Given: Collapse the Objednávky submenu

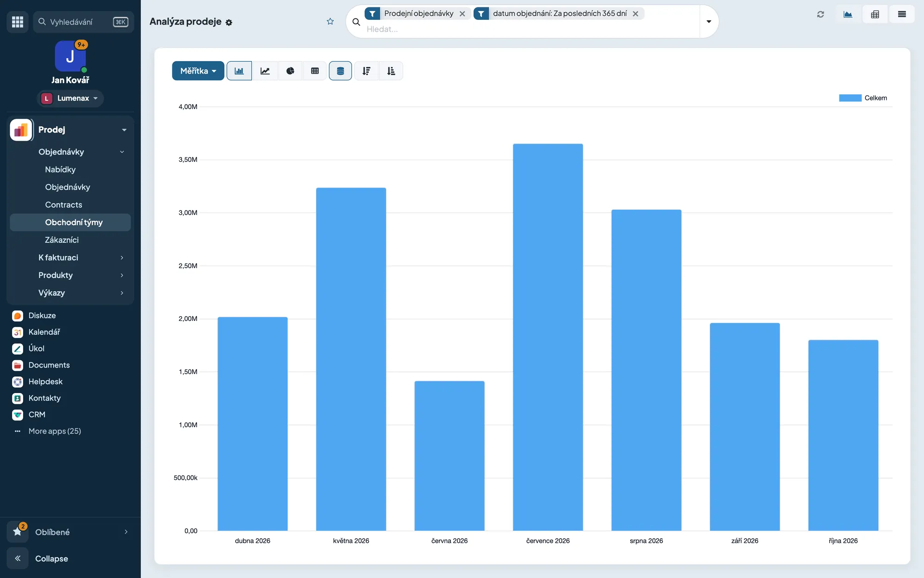Looking at the screenshot, I should tap(122, 152).
